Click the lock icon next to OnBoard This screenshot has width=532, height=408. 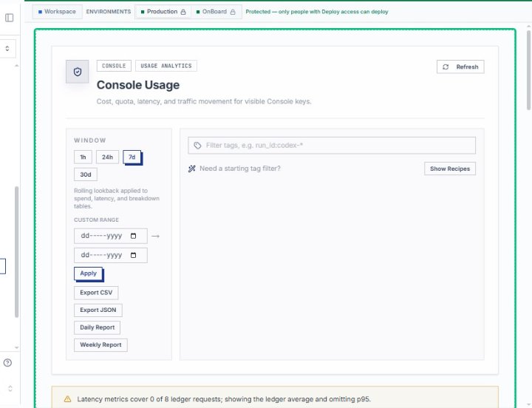233,12
